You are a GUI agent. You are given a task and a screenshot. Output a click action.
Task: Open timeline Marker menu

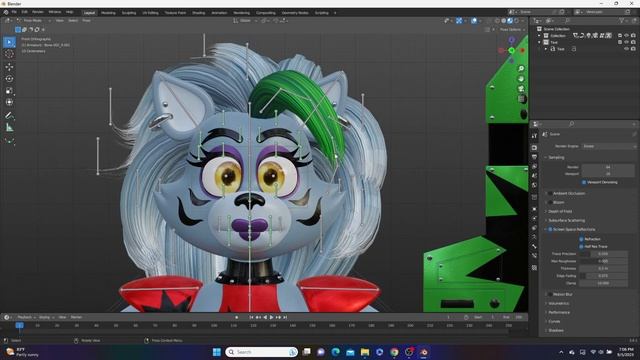tap(76, 317)
